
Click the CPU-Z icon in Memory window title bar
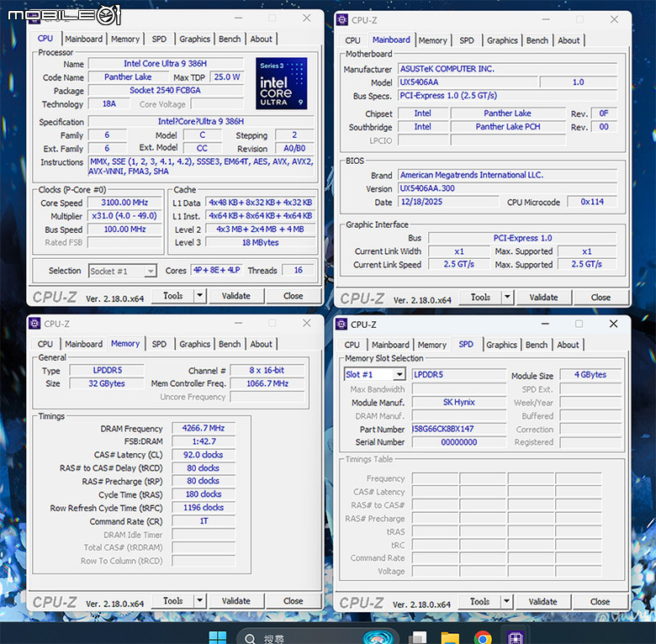[34, 323]
